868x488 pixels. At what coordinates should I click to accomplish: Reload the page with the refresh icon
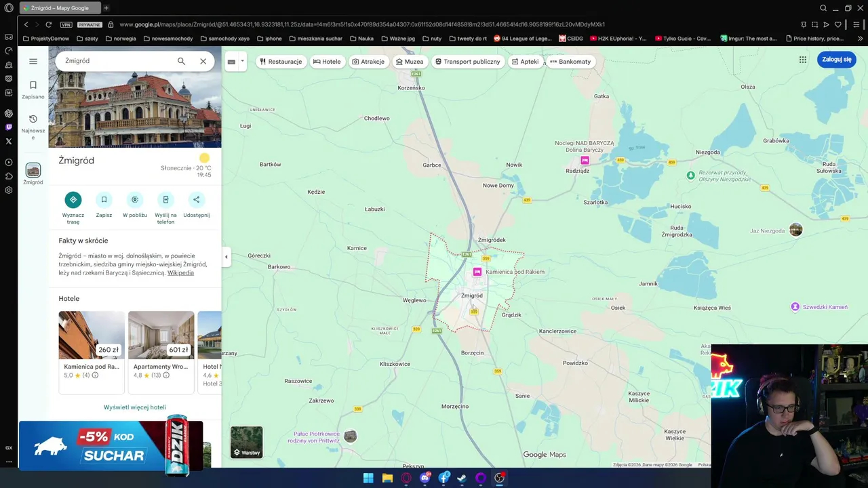(x=48, y=24)
